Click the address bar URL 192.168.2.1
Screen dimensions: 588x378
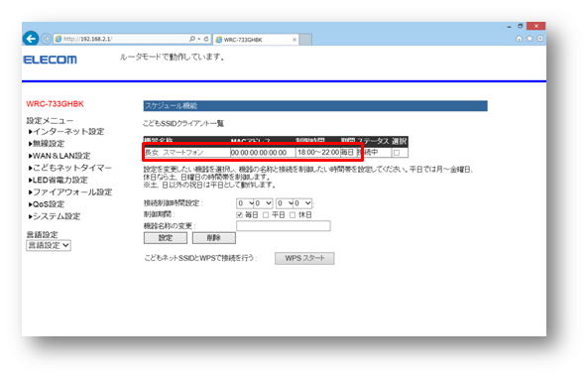click(87, 39)
